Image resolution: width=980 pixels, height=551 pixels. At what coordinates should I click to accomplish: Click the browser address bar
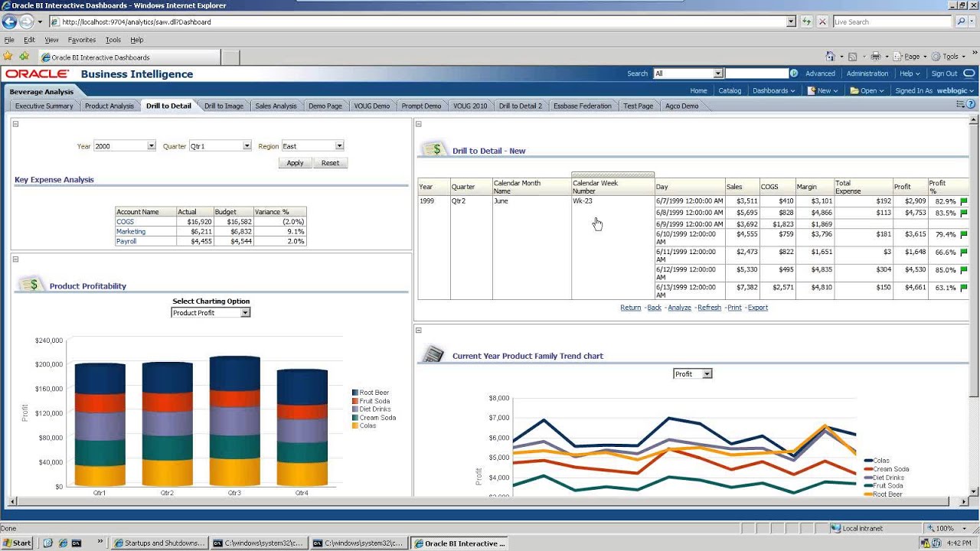pyautogui.click(x=423, y=22)
